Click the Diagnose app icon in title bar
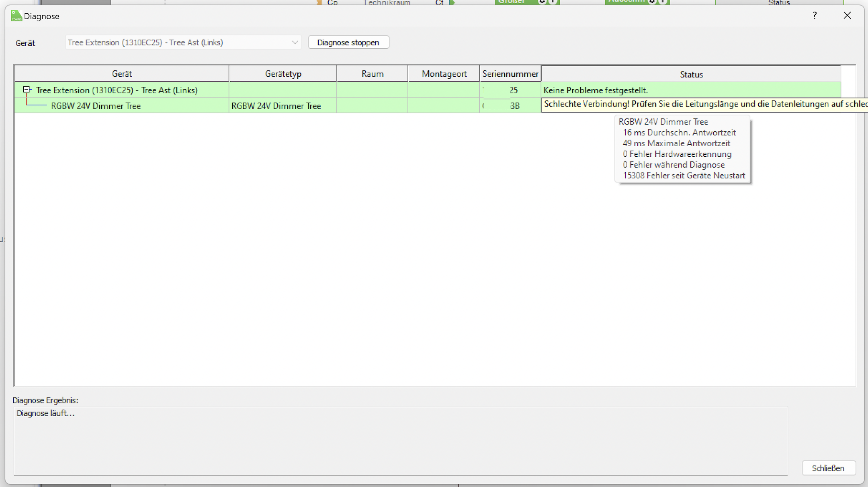Image resolution: width=868 pixels, height=487 pixels. tap(16, 16)
